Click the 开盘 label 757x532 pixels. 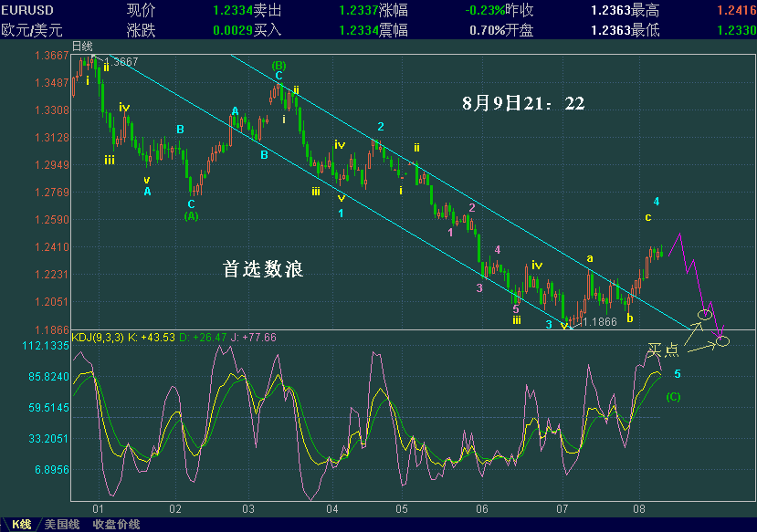pos(520,30)
